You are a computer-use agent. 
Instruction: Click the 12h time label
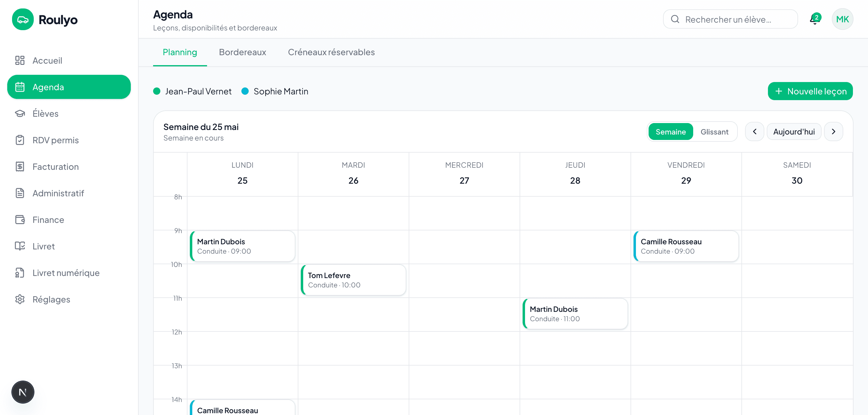point(177,332)
